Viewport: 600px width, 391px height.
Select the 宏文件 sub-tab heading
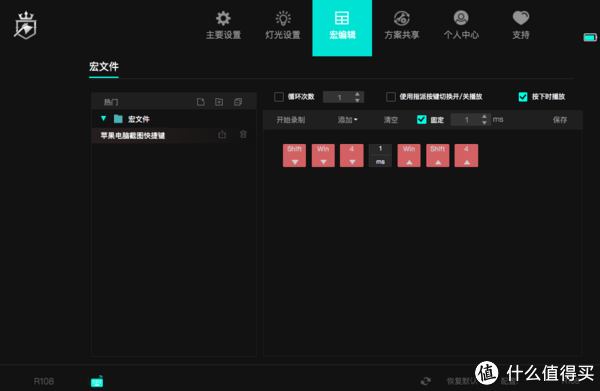(104, 67)
